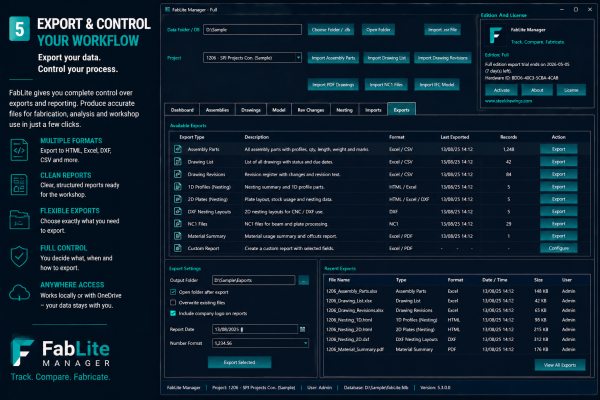Export the 1D Profiles (Nesting) row
Viewport: 600px width, 400px height.
(x=558, y=186)
